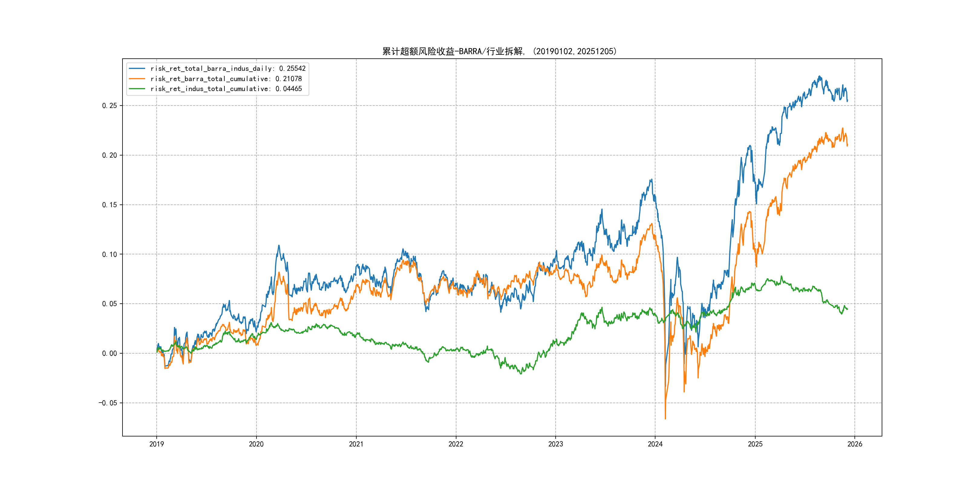Click the 2023 x-axis tick label
This screenshot has width=980, height=490.
[x=555, y=444]
